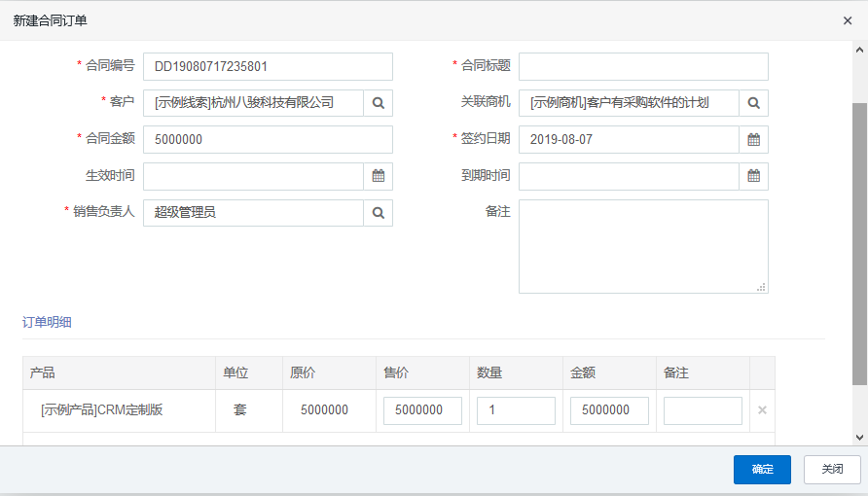Screen dimensions: 868x496
Task: Close the 新建合同订单 dialog with X
Action: (x=848, y=20)
